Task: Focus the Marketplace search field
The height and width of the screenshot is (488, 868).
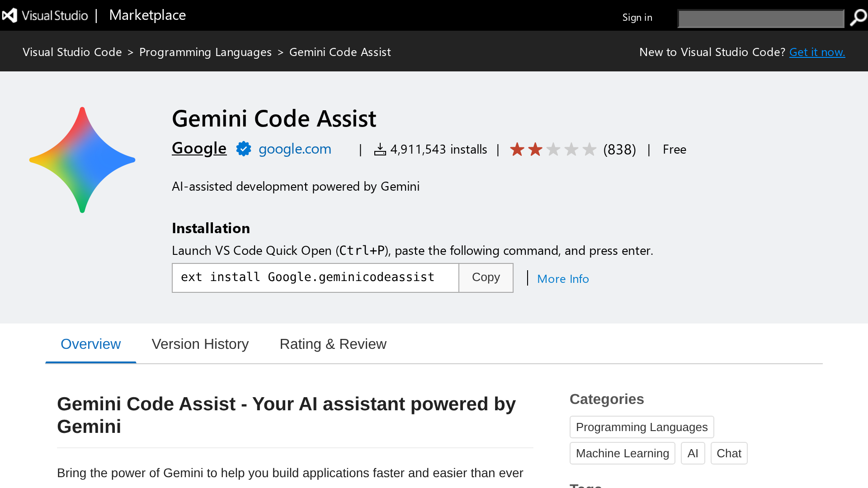Action: 761,19
